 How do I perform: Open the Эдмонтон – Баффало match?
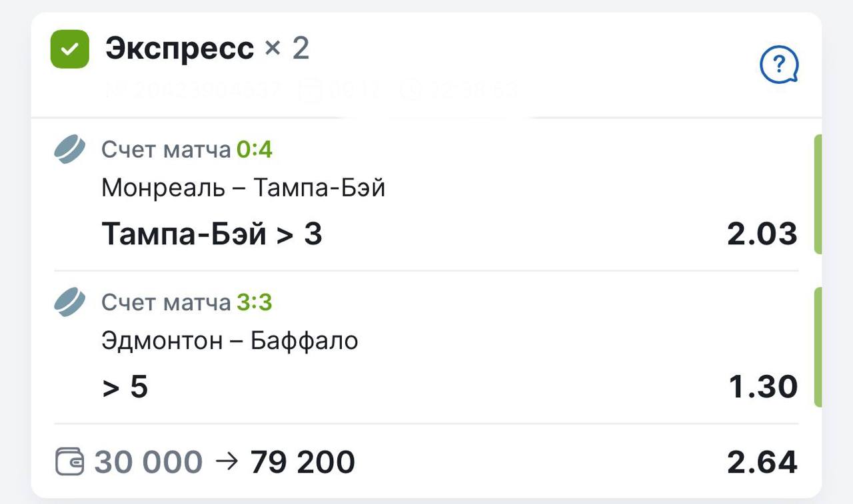230,341
